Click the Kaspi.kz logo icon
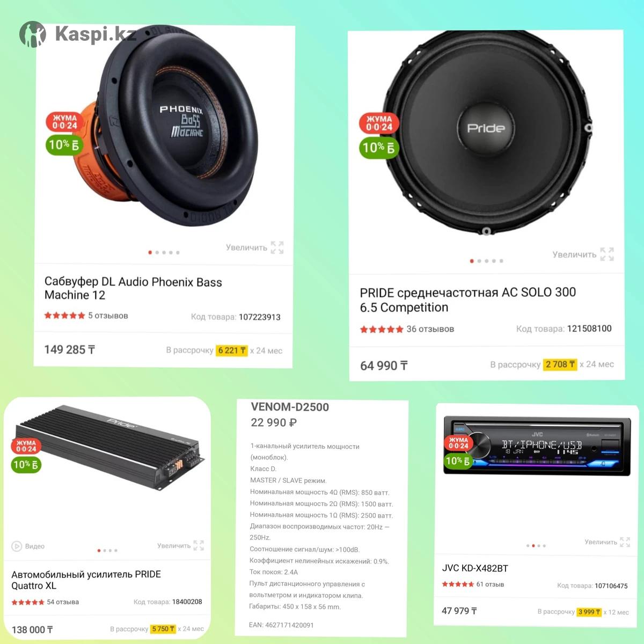Viewport: 644px width, 644px height. pos(33,34)
